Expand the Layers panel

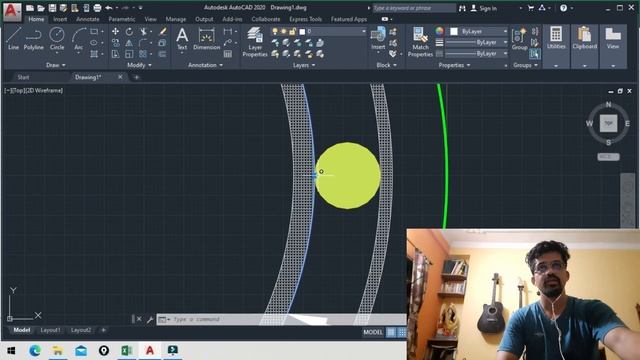click(x=304, y=65)
